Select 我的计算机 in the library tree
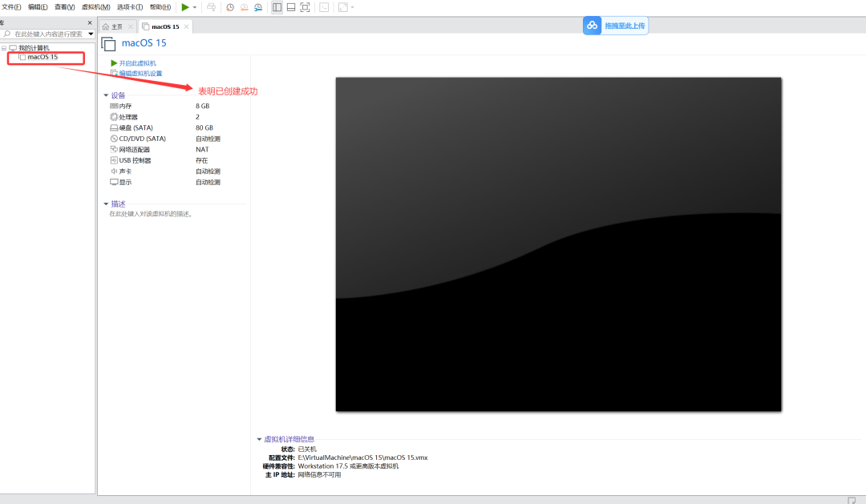 pos(34,48)
